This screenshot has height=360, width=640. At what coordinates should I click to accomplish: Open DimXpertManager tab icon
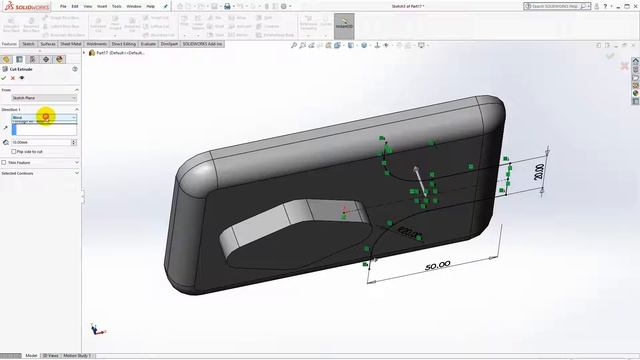click(46, 60)
